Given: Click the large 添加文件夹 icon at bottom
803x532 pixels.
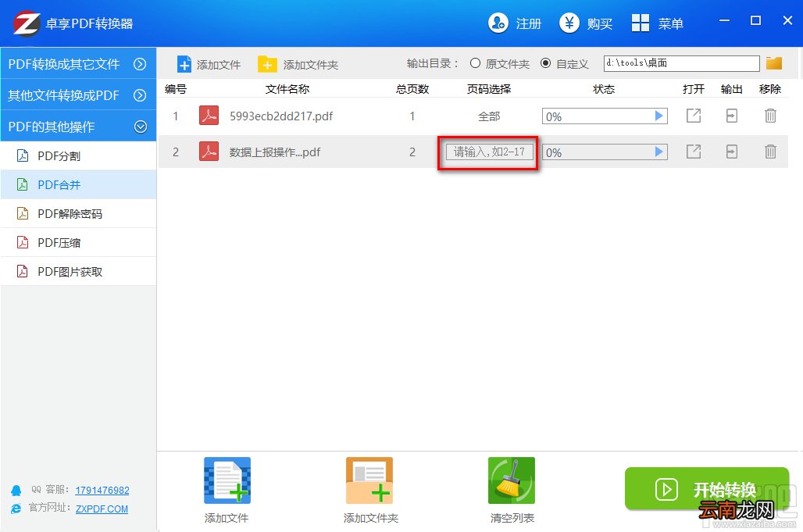Looking at the screenshot, I should pyautogui.click(x=369, y=480).
